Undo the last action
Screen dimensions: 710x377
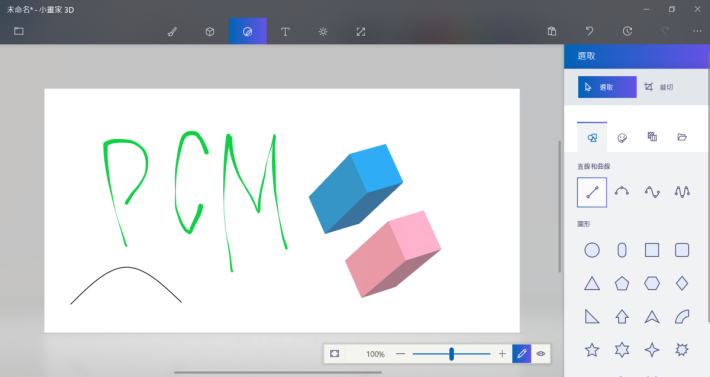589,31
